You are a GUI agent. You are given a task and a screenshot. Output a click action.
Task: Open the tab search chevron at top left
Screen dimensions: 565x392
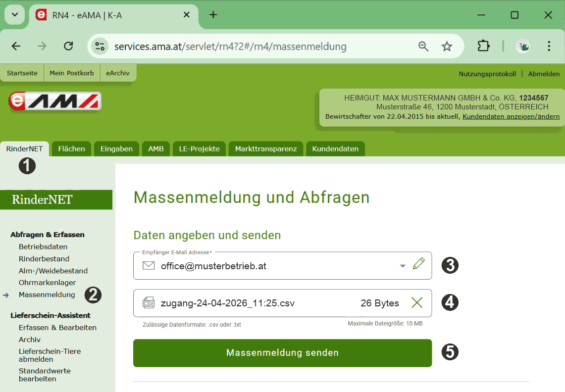coord(14,15)
